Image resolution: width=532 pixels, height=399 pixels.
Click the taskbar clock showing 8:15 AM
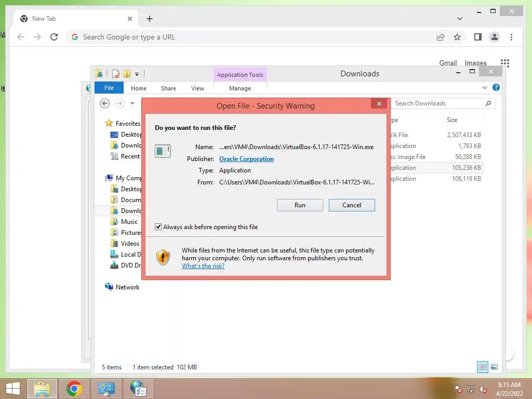click(509, 389)
